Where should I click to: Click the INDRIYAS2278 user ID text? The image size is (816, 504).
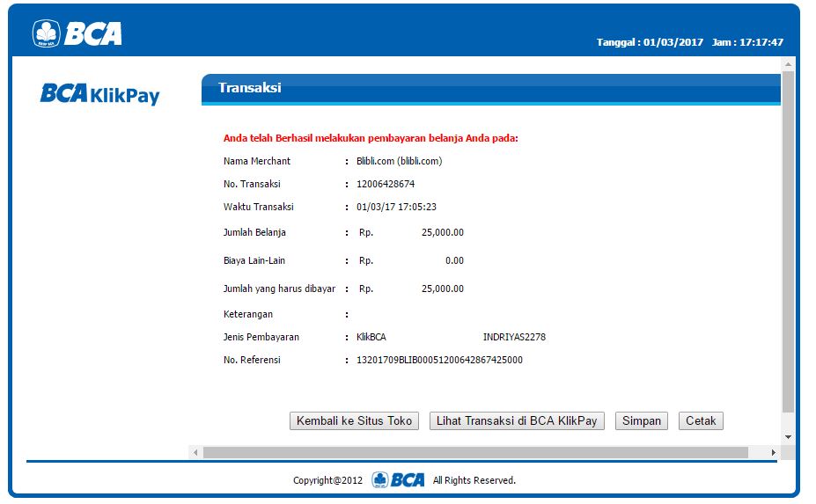coord(514,337)
